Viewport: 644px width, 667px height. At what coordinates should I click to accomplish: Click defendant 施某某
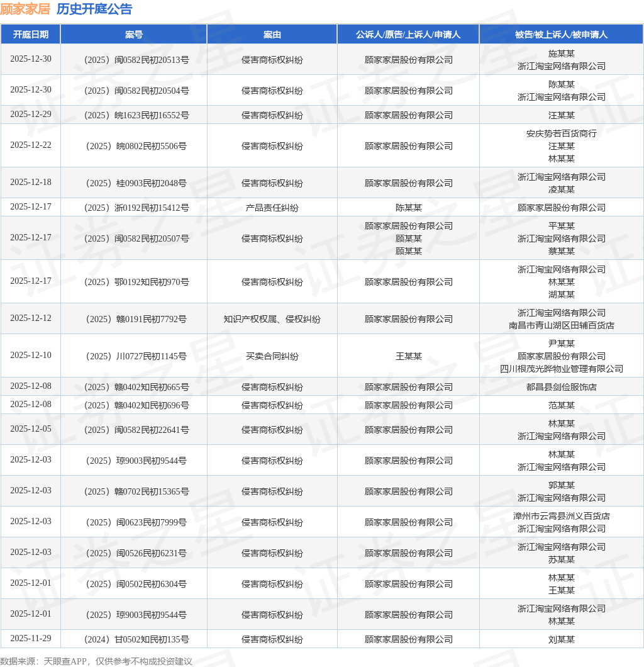click(561, 53)
